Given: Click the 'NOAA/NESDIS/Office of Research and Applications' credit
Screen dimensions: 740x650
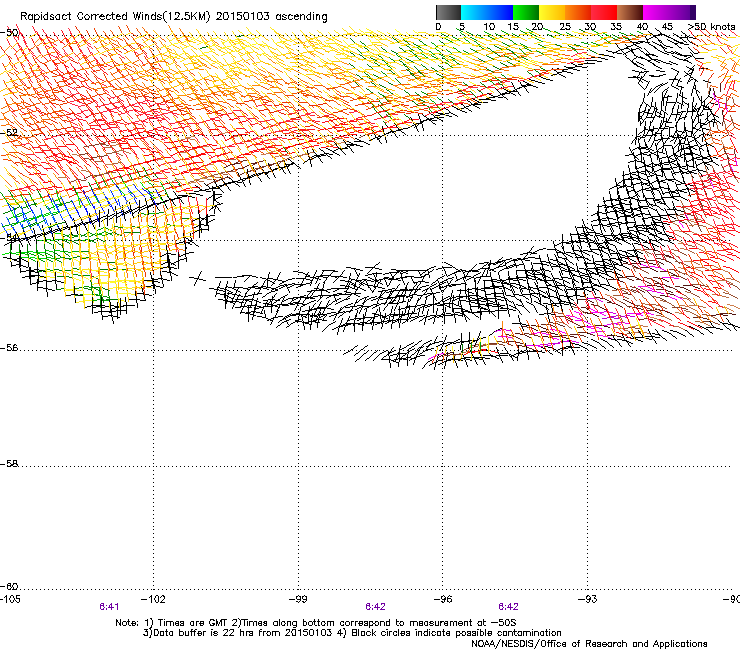Looking at the screenshot, I should 589,643.
